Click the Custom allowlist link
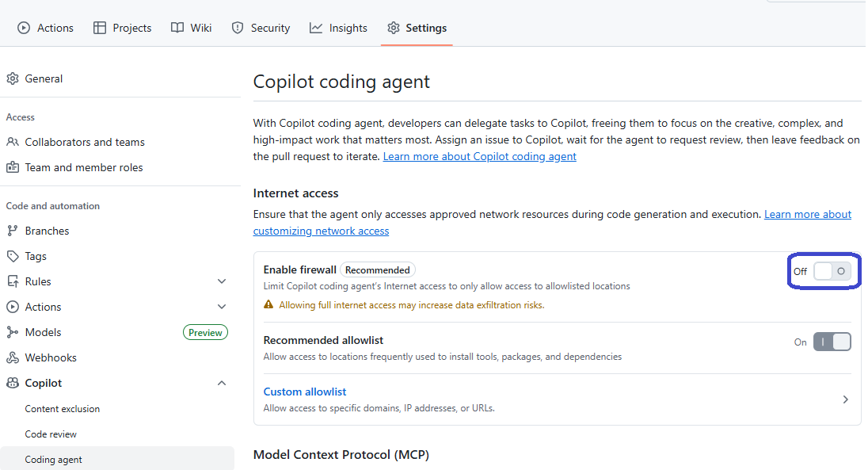 coord(305,392)
